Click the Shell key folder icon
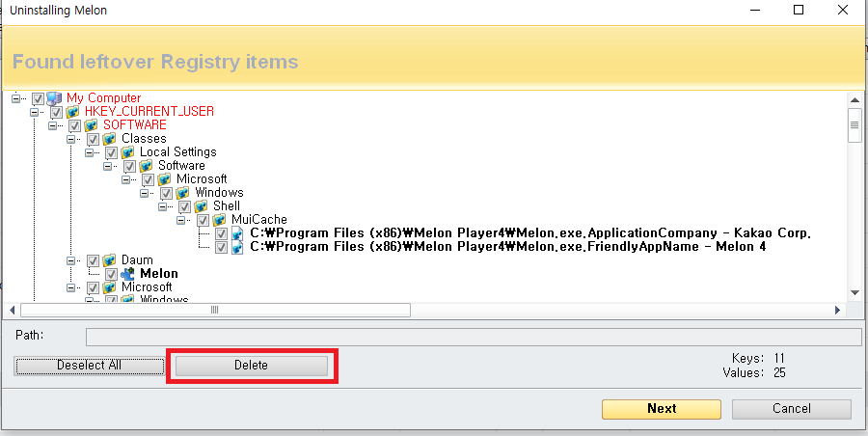The width and height of the screenshot is (868, 436). tap(201, 206)
